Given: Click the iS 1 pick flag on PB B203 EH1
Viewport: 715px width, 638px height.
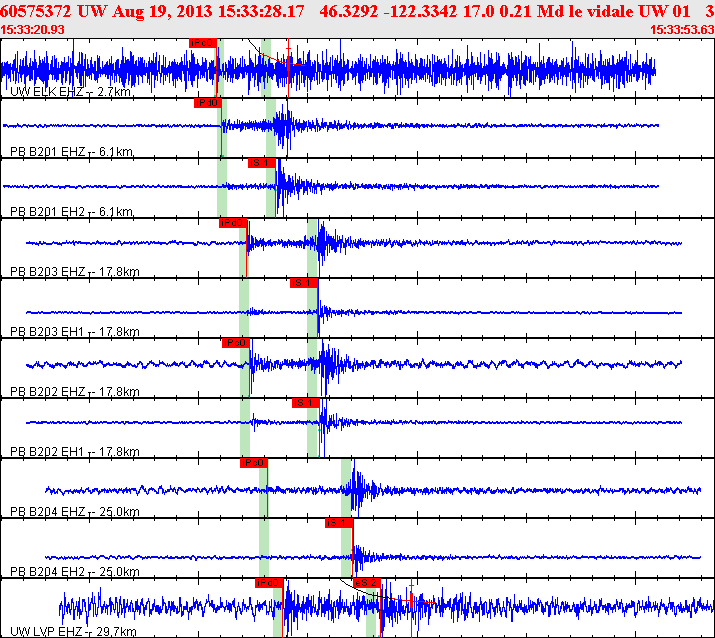Looking at the screenshot, I should point(304,283).
